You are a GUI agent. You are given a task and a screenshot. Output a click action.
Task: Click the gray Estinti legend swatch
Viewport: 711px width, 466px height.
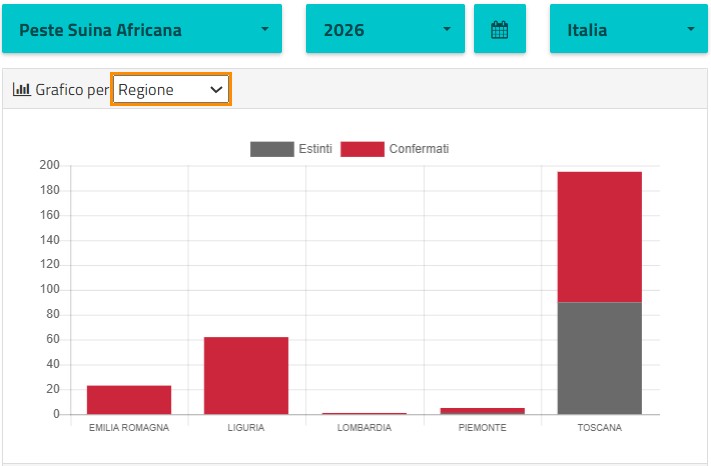point(272,149)
